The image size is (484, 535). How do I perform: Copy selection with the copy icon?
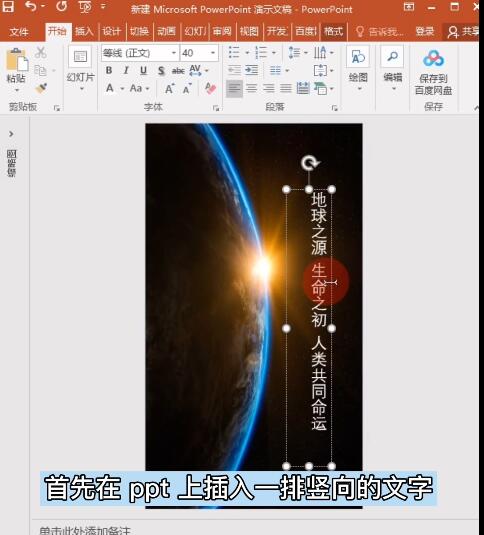[x=41, y=71]
